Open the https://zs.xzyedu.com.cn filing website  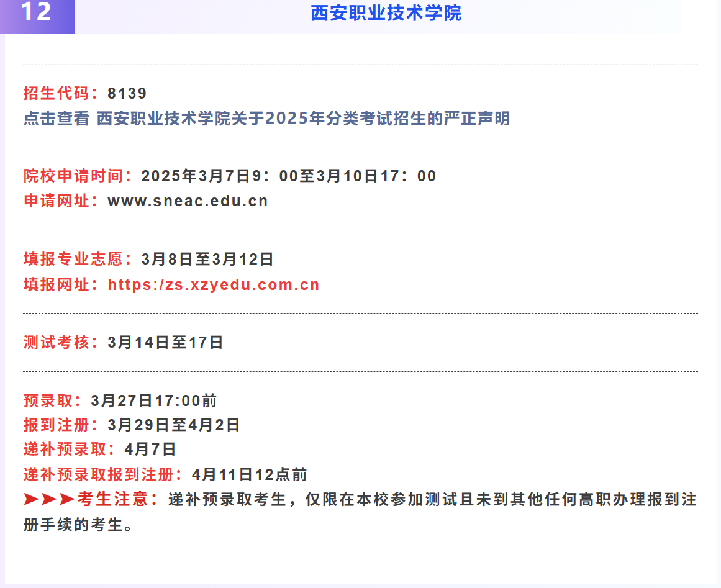[213, 284]
